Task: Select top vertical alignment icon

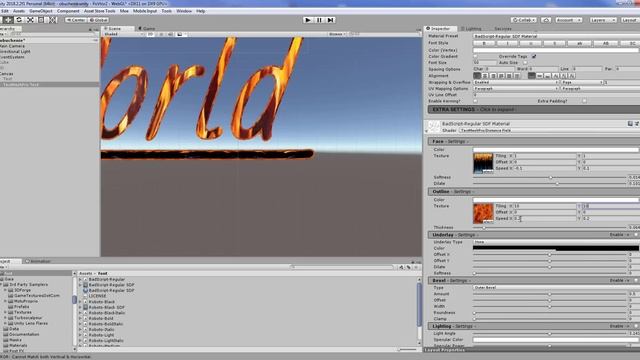Action: [532, 76]
